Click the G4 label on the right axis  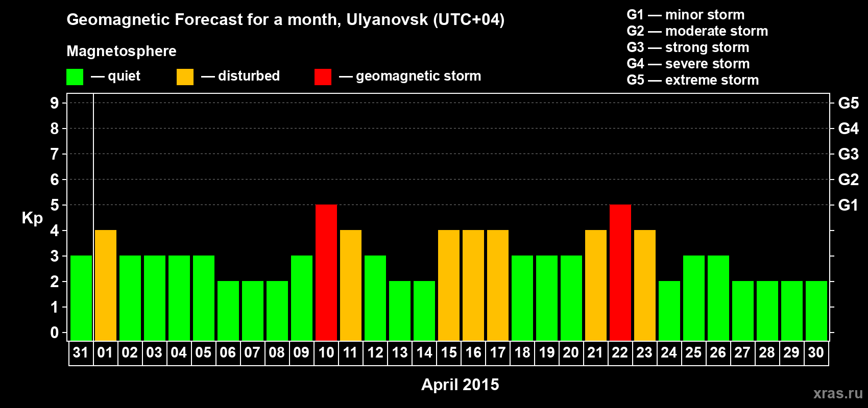point(849,129)
